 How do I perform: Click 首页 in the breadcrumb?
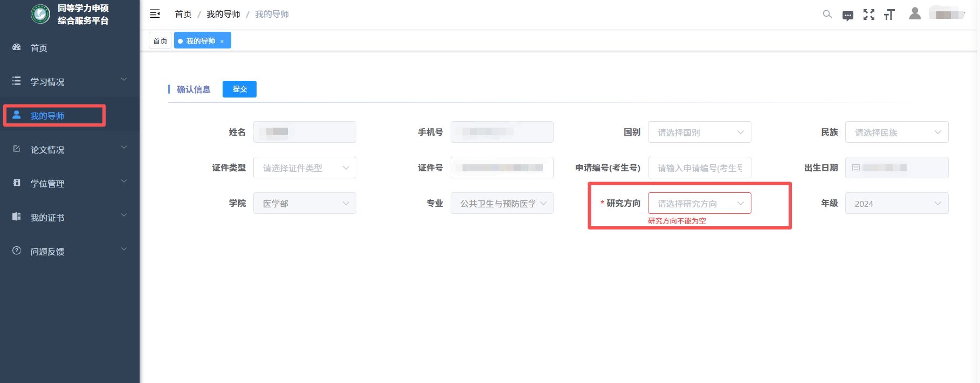point(183,14)
